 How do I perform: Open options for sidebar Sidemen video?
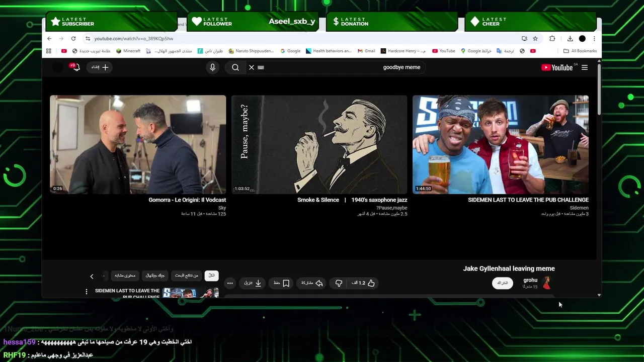point(87,292)
